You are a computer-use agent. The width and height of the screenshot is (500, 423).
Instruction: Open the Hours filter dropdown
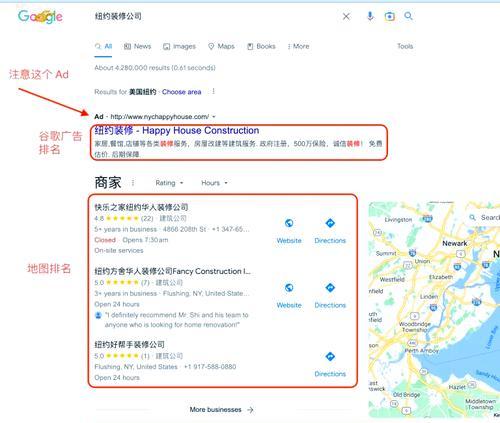(x=214, y=183)
